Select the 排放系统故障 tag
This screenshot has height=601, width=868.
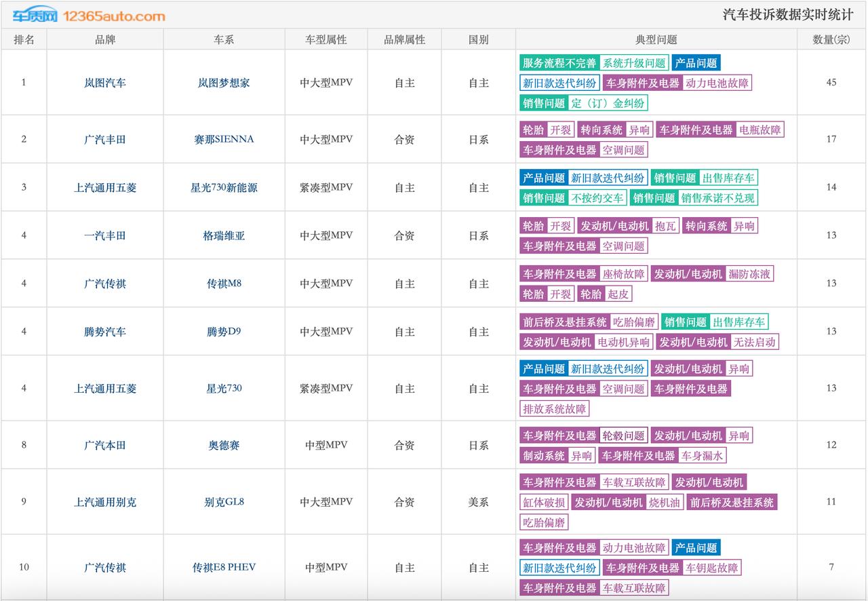pos(555,408)
